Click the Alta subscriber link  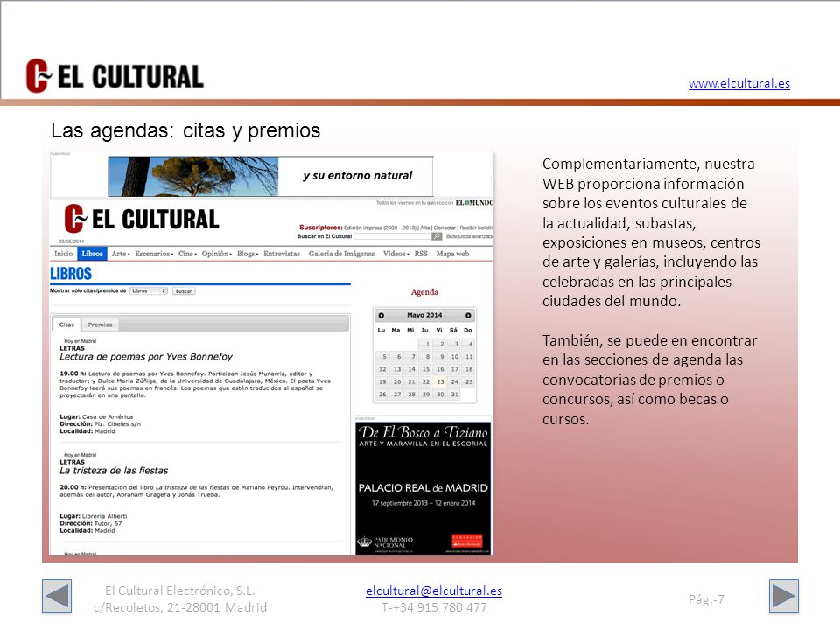[x=425, y=227]
